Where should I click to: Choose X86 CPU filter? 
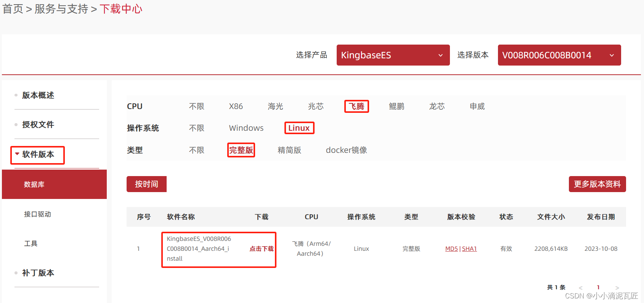point(236,106)
